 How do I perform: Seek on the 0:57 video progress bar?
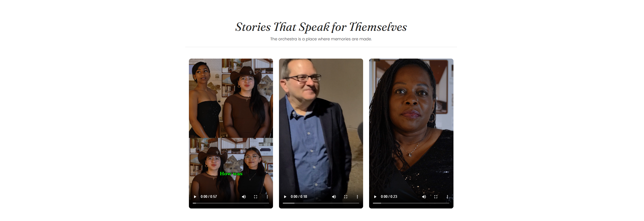[231, 203]
